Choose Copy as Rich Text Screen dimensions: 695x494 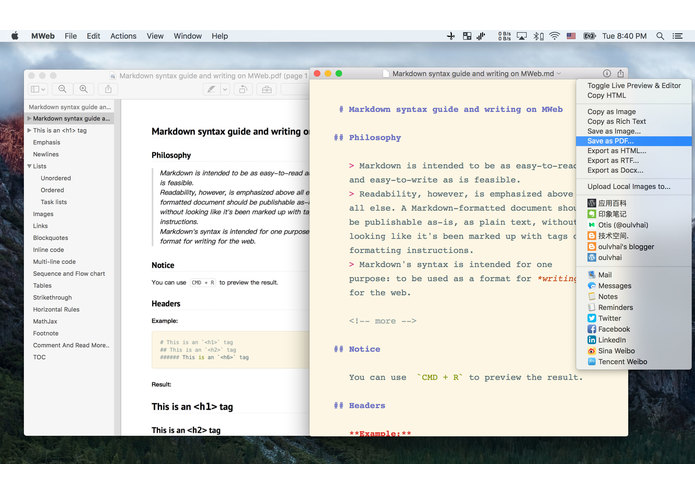coord(633,121)
